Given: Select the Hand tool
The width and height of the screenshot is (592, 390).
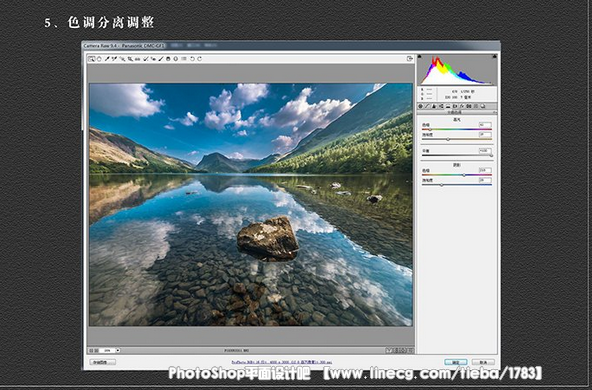Looking at the screenshot, I should pyautogui.click(x=99, y=59).
